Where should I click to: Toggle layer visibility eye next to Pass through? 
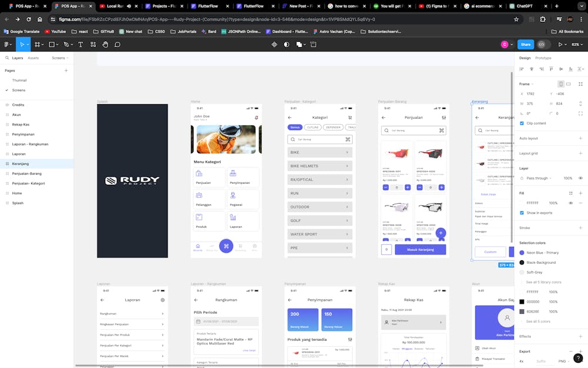(x=580, y=178)
